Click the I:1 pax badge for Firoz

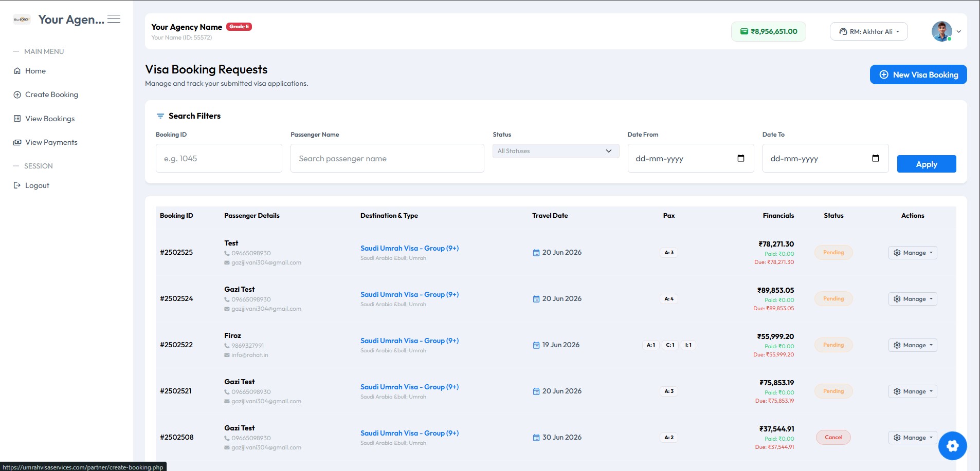pyautogui.click(x=688, y=345)
